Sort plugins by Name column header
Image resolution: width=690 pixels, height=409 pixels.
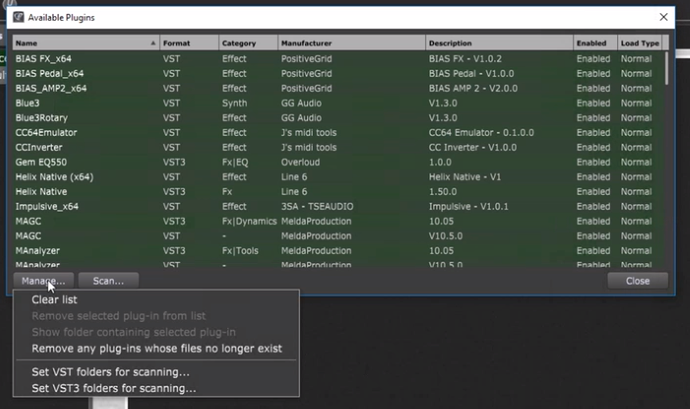click(86, 43)
